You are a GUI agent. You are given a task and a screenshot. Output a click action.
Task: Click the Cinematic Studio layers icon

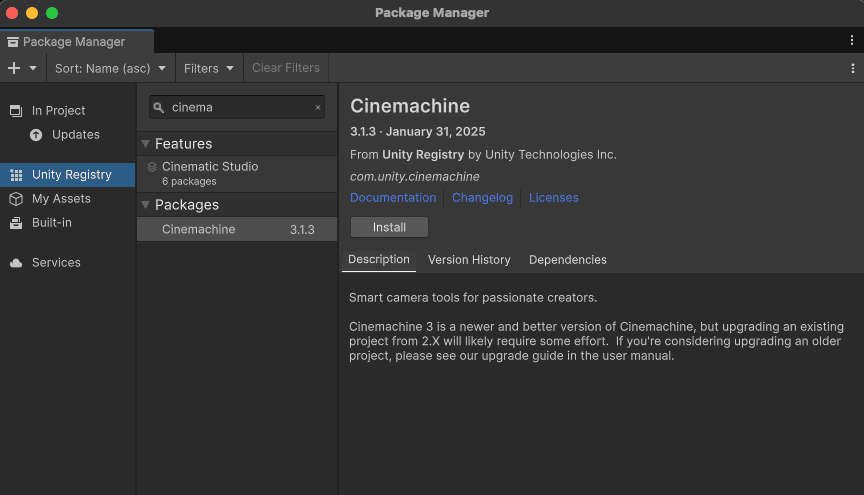[x=152, y=167]
